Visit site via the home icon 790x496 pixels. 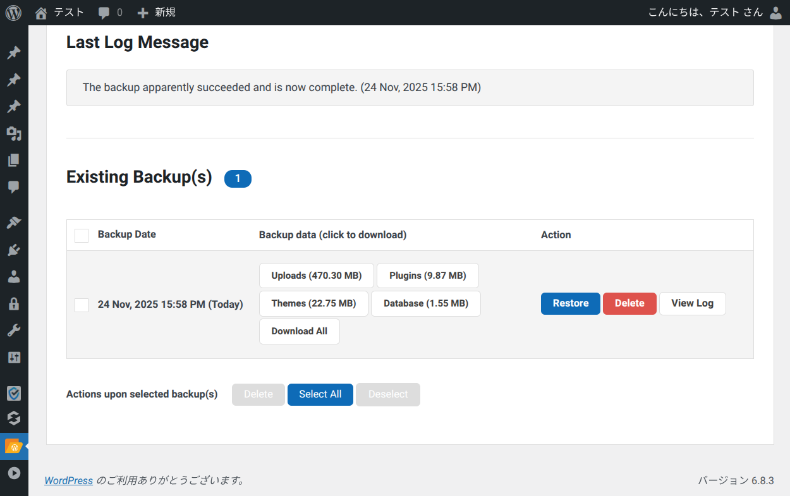tap(41, 13)
